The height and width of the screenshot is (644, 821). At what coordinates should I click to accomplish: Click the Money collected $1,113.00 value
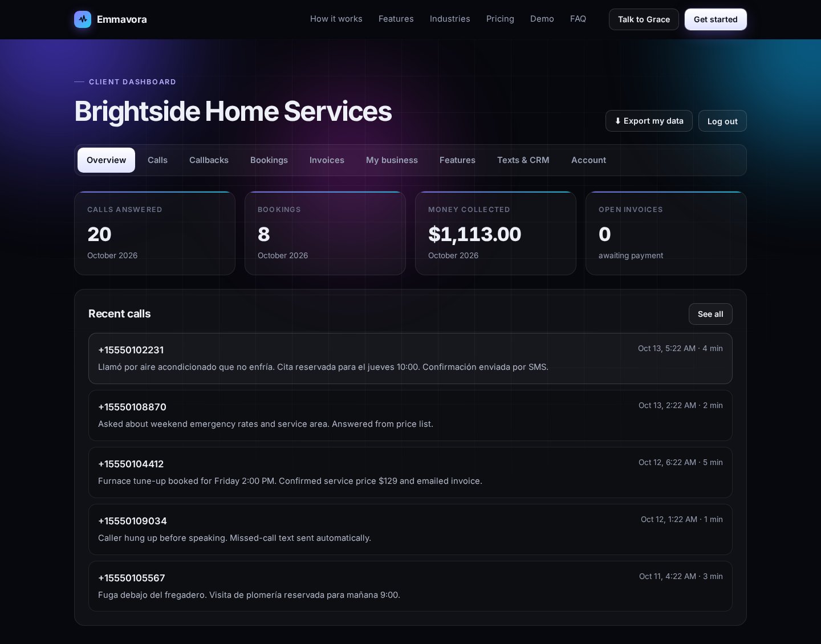tap(474, 234)
